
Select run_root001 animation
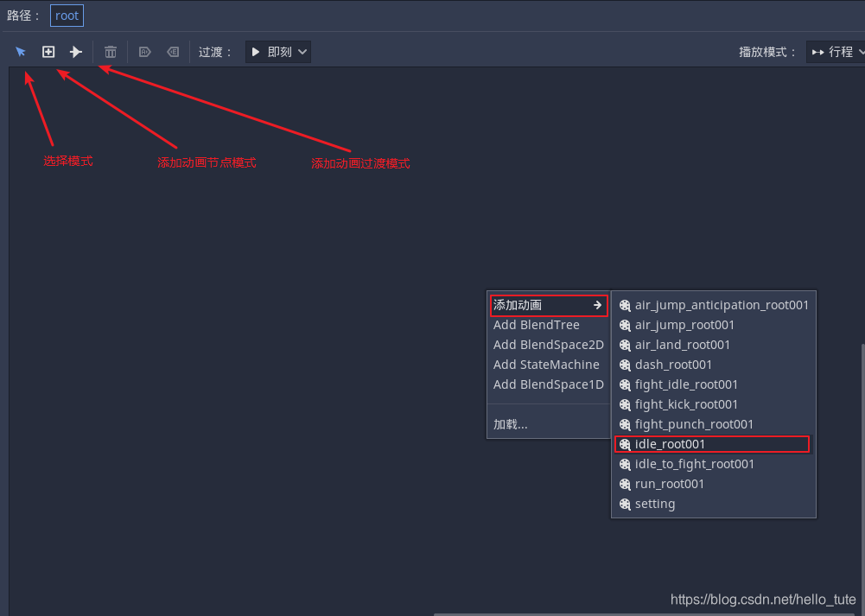click(713, 484)
